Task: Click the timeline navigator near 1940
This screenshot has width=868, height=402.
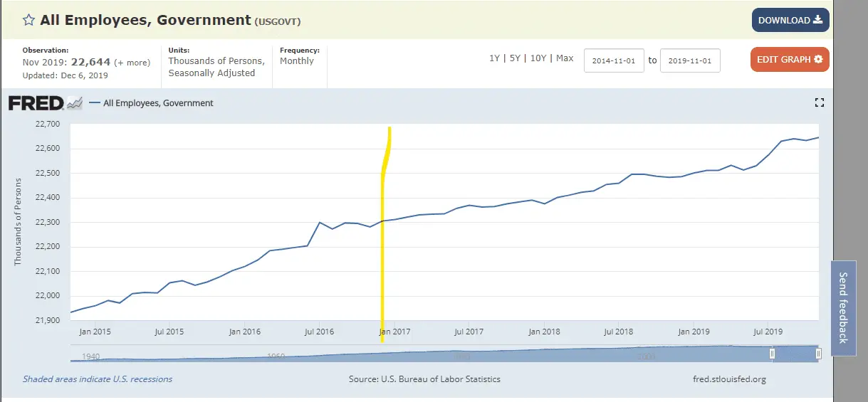Action: click(90, 356)
